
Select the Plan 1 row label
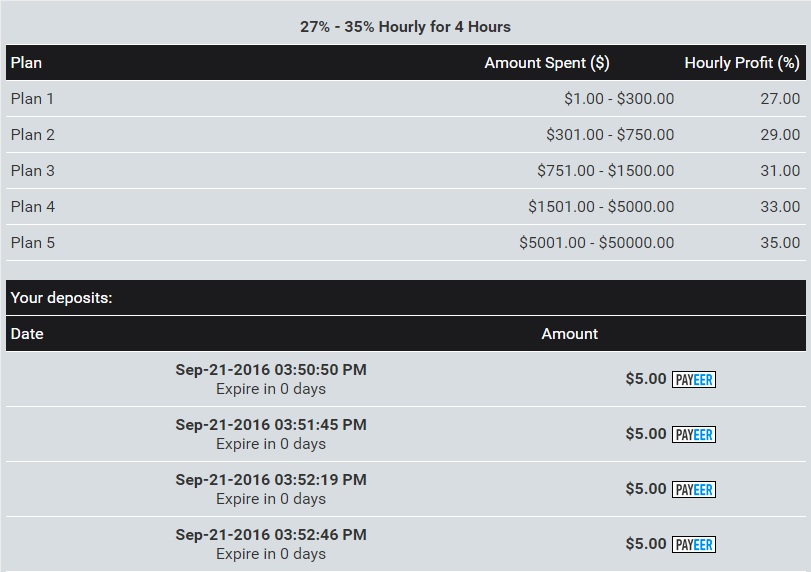(x=33, y=99)
